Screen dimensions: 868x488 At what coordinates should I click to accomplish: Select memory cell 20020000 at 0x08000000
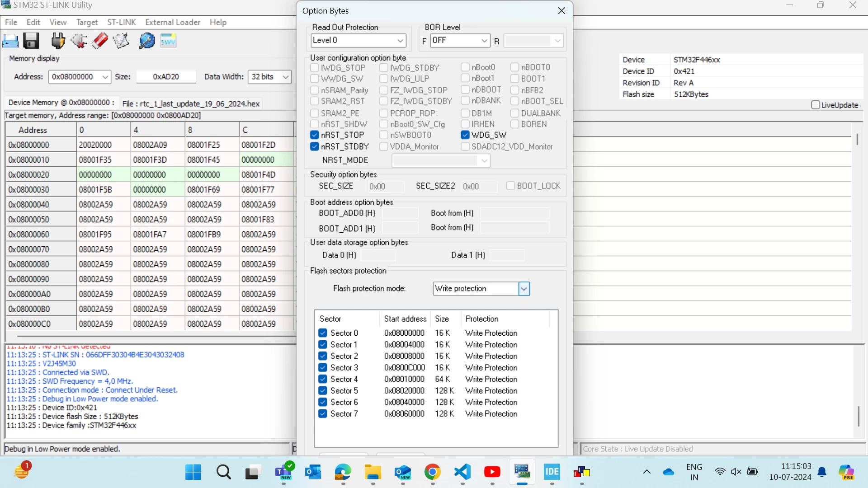click(104, 145)
